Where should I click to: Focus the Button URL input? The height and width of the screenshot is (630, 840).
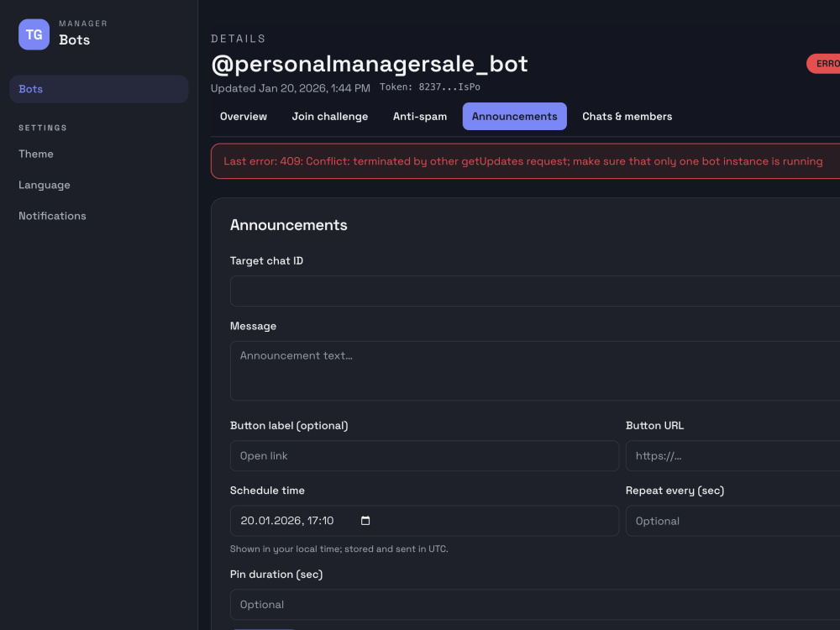click(732, 456)
